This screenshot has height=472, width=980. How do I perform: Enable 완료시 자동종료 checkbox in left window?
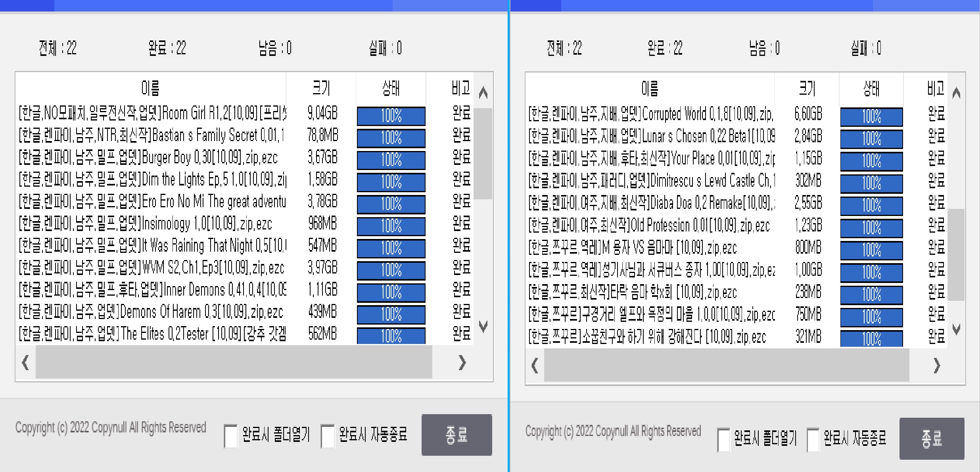327,436
